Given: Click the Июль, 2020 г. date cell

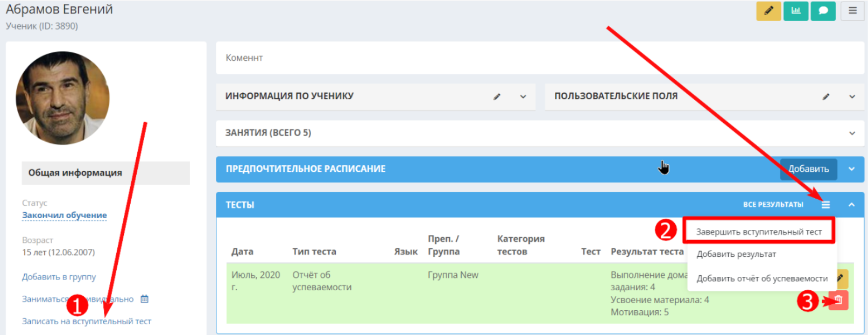Looking at the screenshot, I should [256, 281].
